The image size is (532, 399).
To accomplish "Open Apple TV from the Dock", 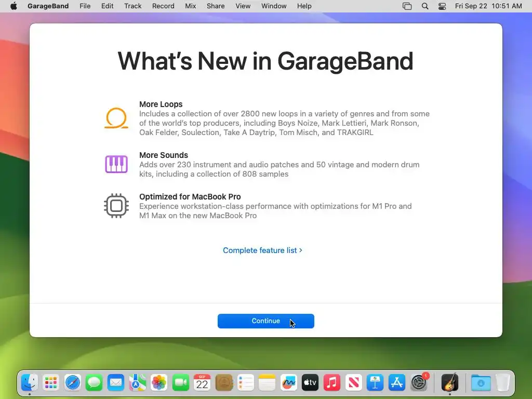I will [310, 383].
